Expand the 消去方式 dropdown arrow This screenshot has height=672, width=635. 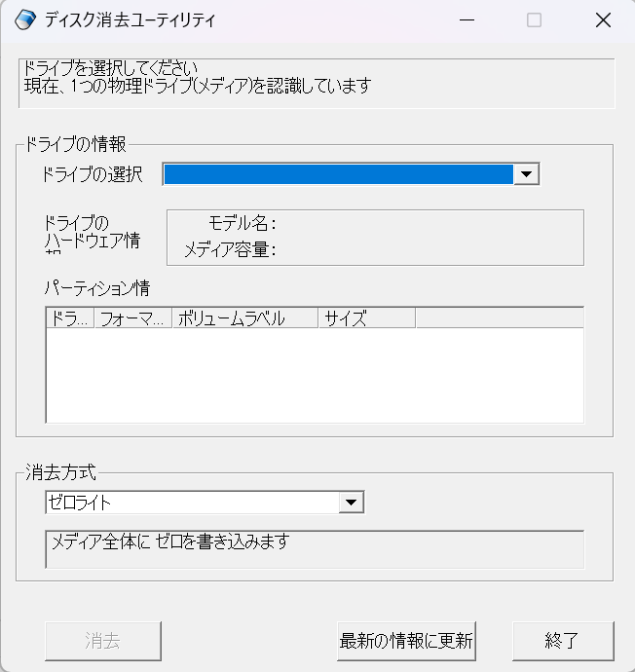(x=351, y=503)
